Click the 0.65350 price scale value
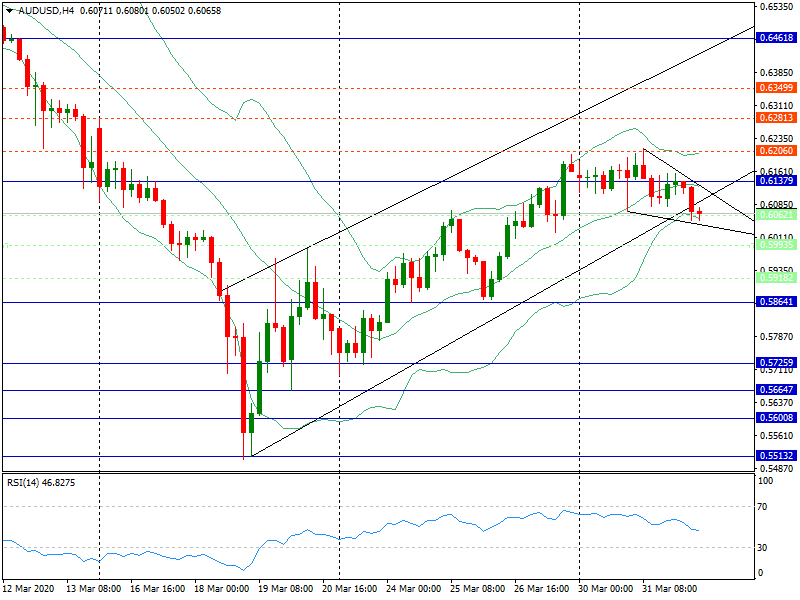The image size is (800, 600). click(x=777, y=7)
